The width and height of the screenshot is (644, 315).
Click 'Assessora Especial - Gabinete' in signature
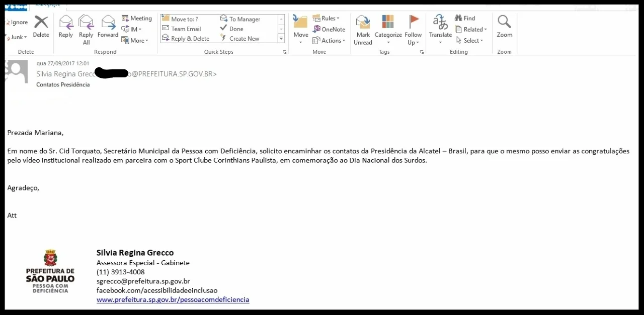143,263
